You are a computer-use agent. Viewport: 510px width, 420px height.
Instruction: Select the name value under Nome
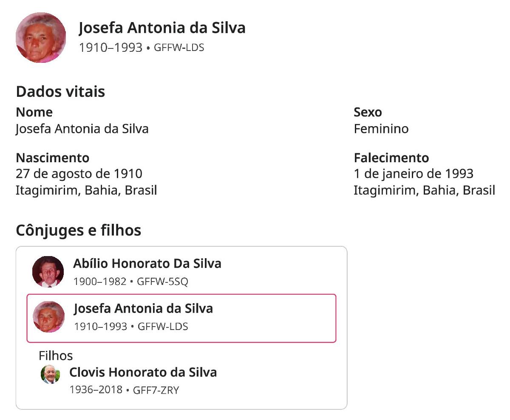82,129
